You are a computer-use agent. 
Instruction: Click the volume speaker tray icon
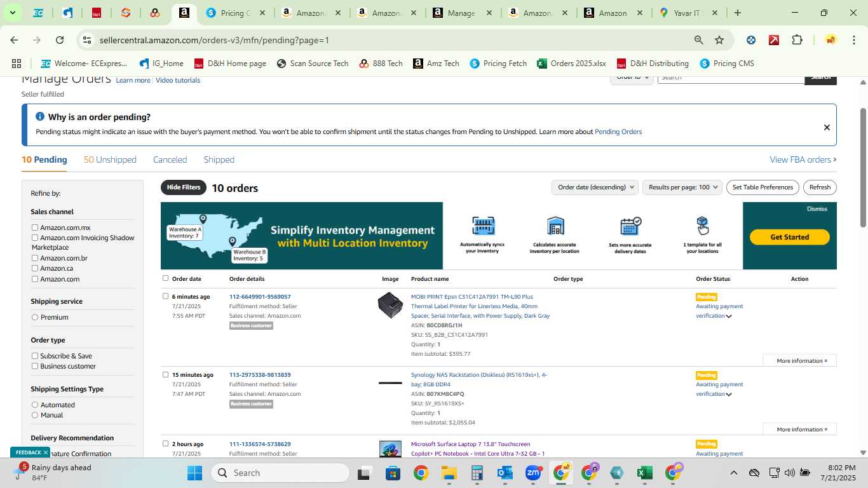point(790,473)
